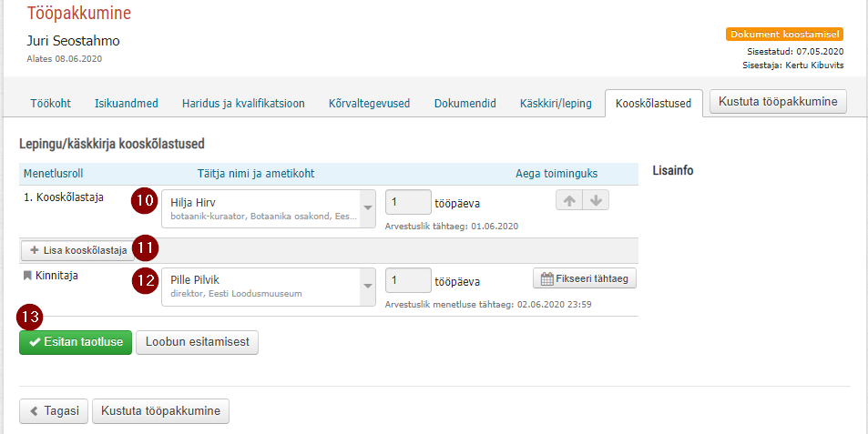The width and height of the screenshot is (868, 434).
Task: Click red marker number 11
Action: click(145, 248)
